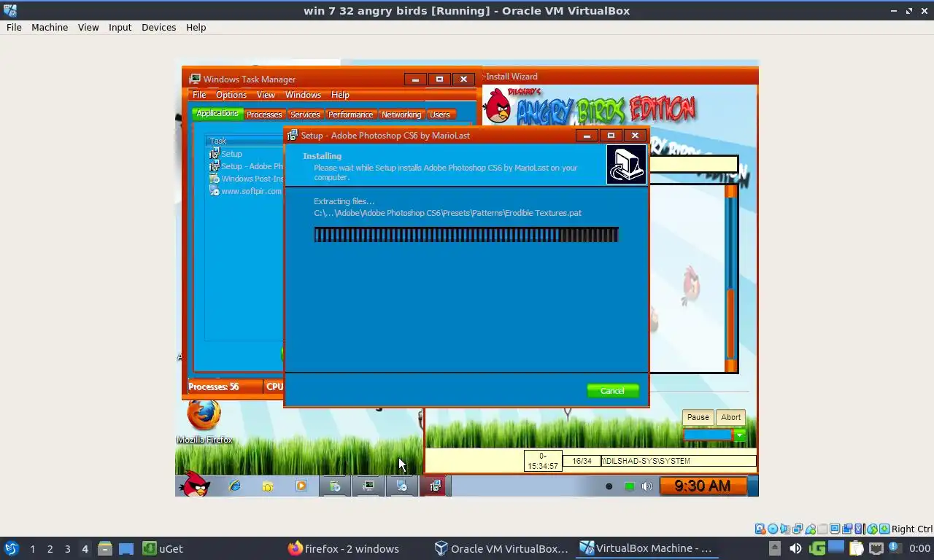Click host removable media eject tray icon
Viewport: 934px width, 560px height.
775,548
